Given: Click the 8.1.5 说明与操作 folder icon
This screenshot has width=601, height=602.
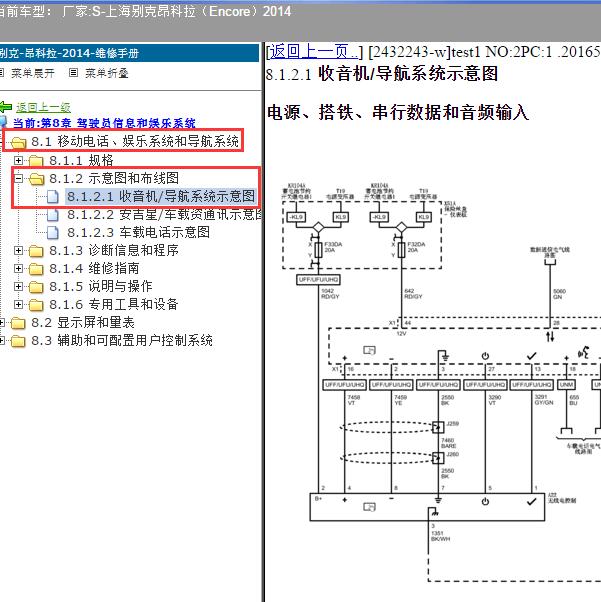Looking at the screenshot, I should [x=36, y=287].
